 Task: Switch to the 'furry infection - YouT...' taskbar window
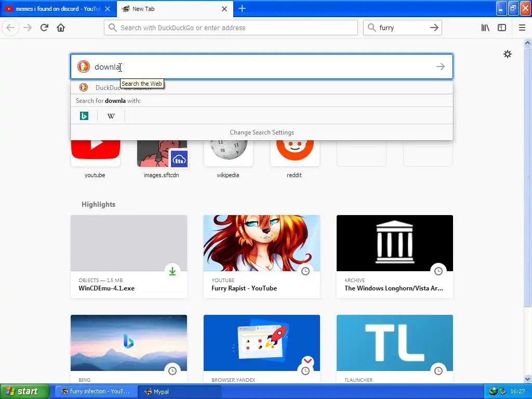(x=96, y=392)
